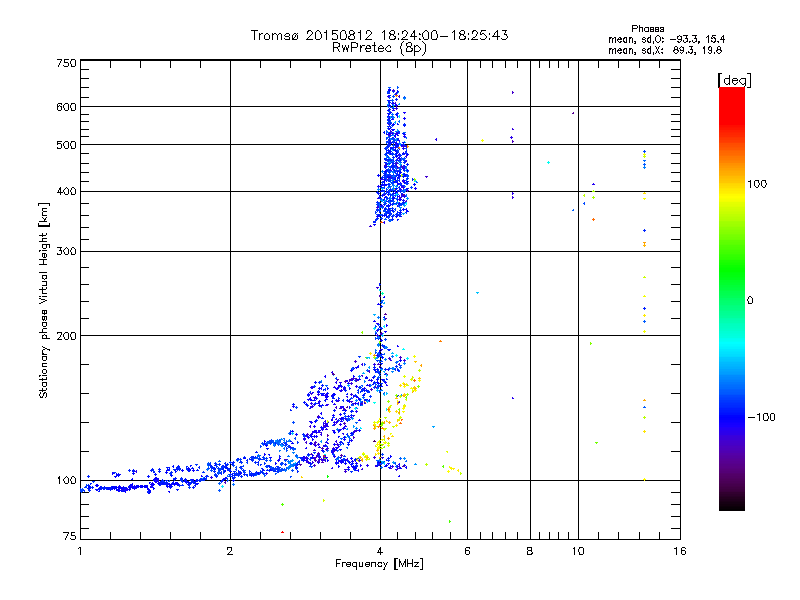Image resolution: width=800 pixels, height=600 pixels.
Task: Click the x-axis tick label '2'
Action: click(230, 551)
